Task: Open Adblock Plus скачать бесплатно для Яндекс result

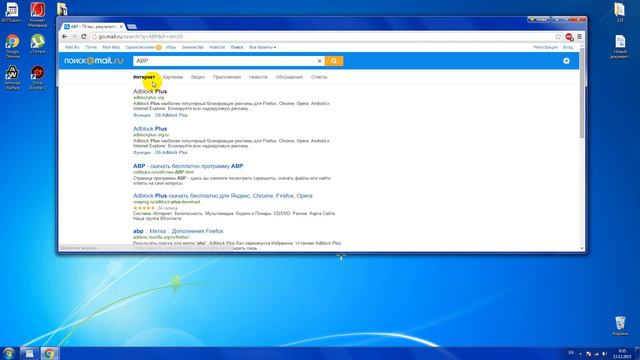Action: pyautogui.click(x=222, y=196)
